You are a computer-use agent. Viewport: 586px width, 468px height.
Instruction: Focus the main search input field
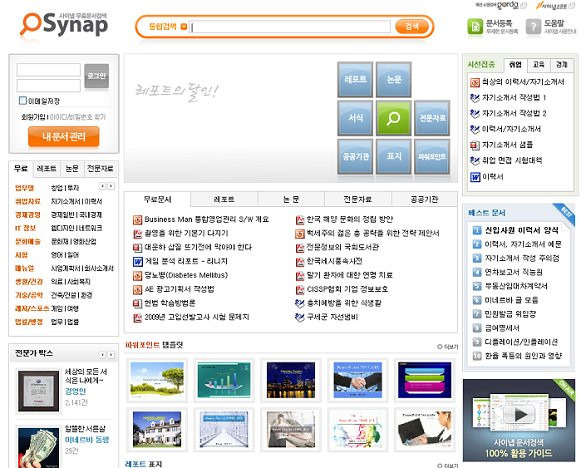click(x=290, y=27)
